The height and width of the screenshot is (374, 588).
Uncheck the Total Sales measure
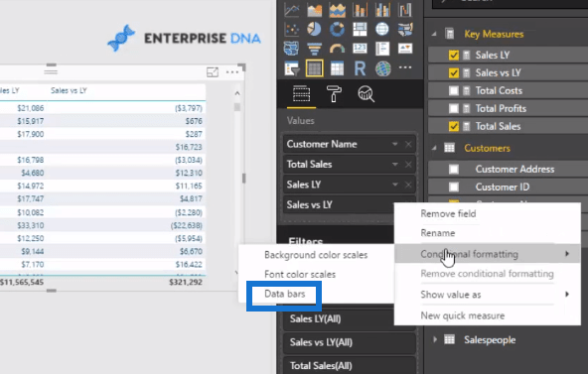pos(454,127)
